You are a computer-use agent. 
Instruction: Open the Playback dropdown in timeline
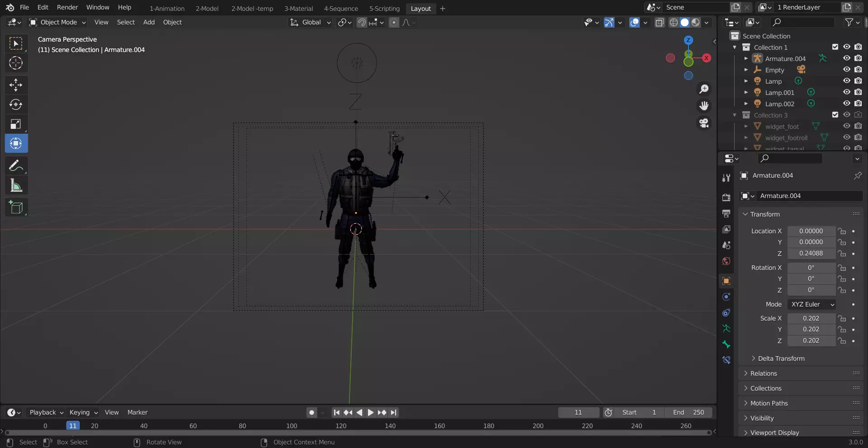46,412
